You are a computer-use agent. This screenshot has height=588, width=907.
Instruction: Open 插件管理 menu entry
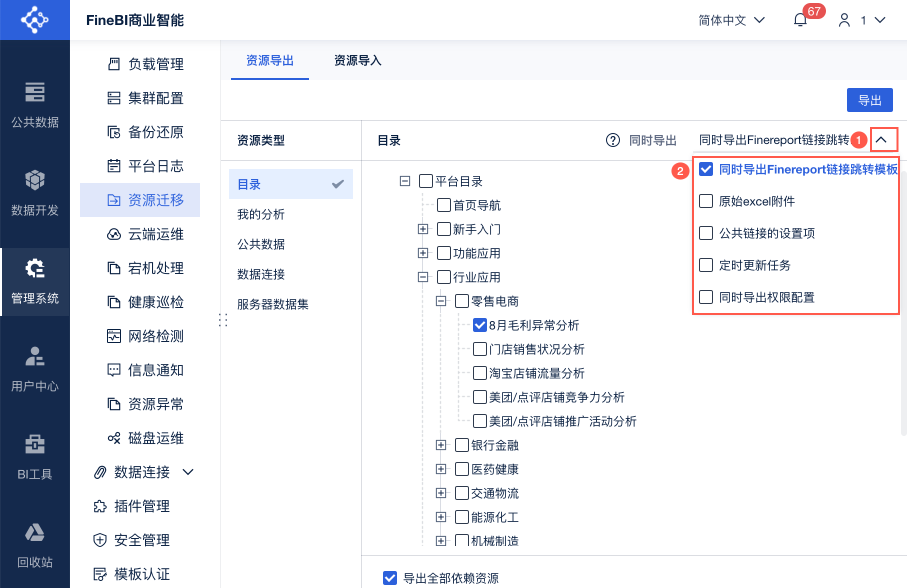[x=140, y=506]
